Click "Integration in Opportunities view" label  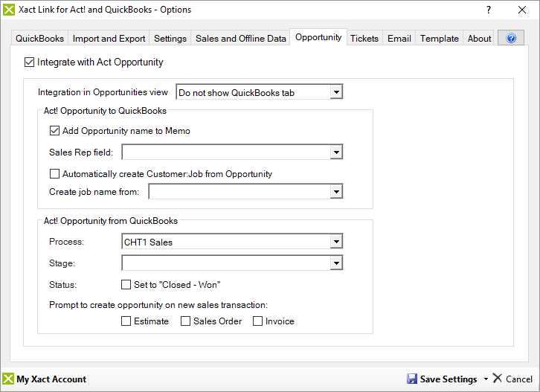103,92
